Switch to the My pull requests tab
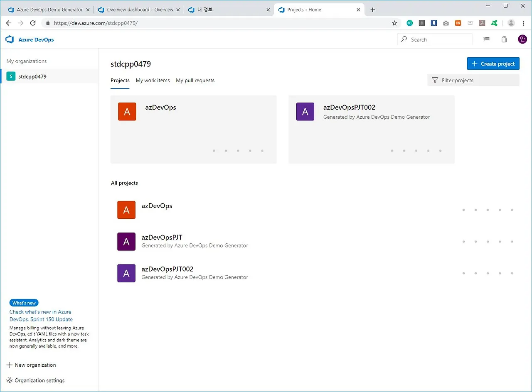The width and height of the screenshot is (532, 392). 195,81
